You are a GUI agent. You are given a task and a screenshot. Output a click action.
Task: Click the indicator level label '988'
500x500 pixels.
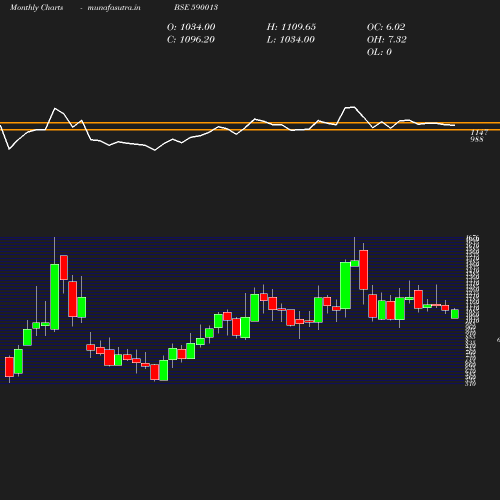pyautogui.click(x=477, y=139)
